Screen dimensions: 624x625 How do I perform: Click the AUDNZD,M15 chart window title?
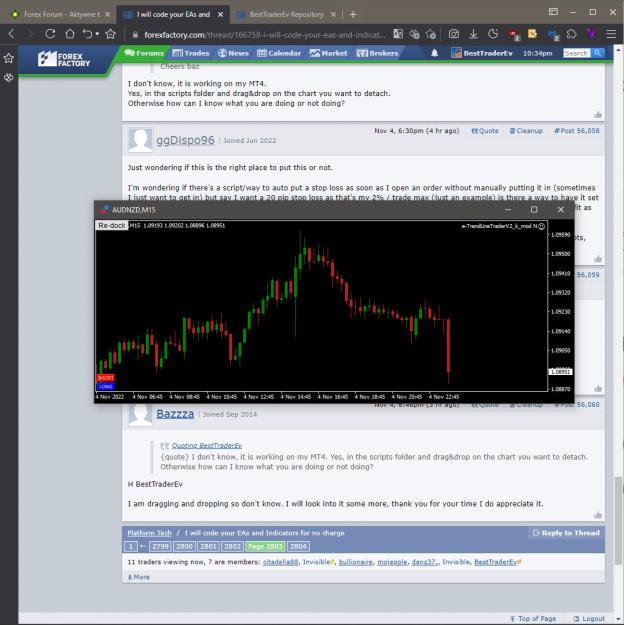(134, 210)
